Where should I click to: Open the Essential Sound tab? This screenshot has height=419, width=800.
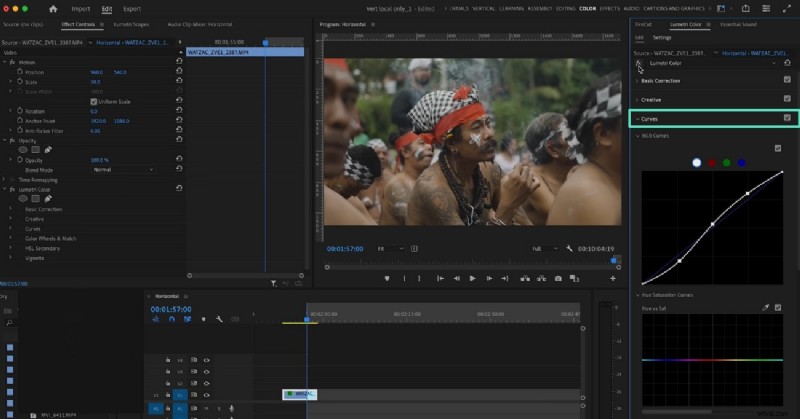[738, 24]
